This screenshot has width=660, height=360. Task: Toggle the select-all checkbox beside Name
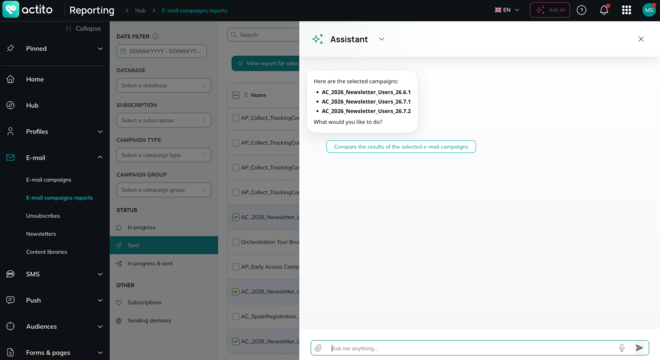[x=236, y=95]
